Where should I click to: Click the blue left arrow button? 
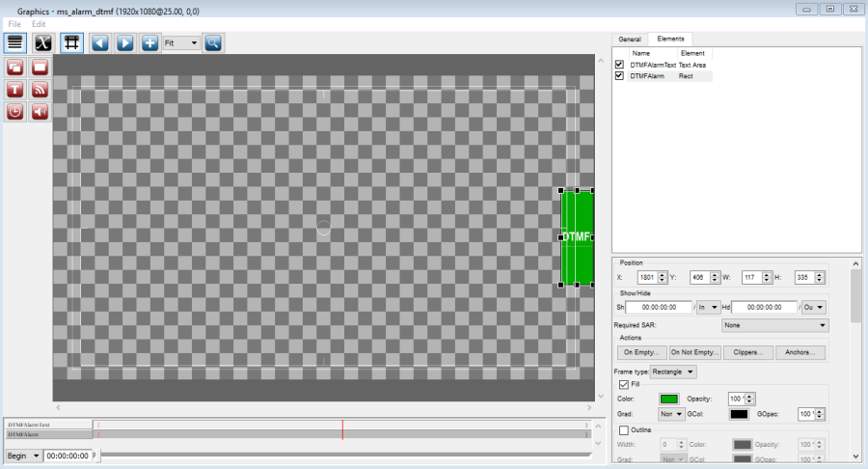pyautogui.click(x=100, y=42)
